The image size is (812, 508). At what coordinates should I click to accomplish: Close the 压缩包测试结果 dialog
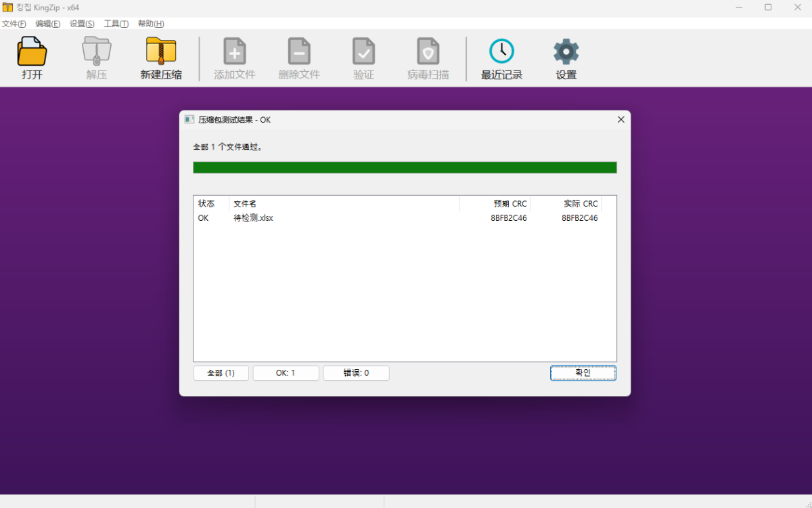(x=621, y=120)
